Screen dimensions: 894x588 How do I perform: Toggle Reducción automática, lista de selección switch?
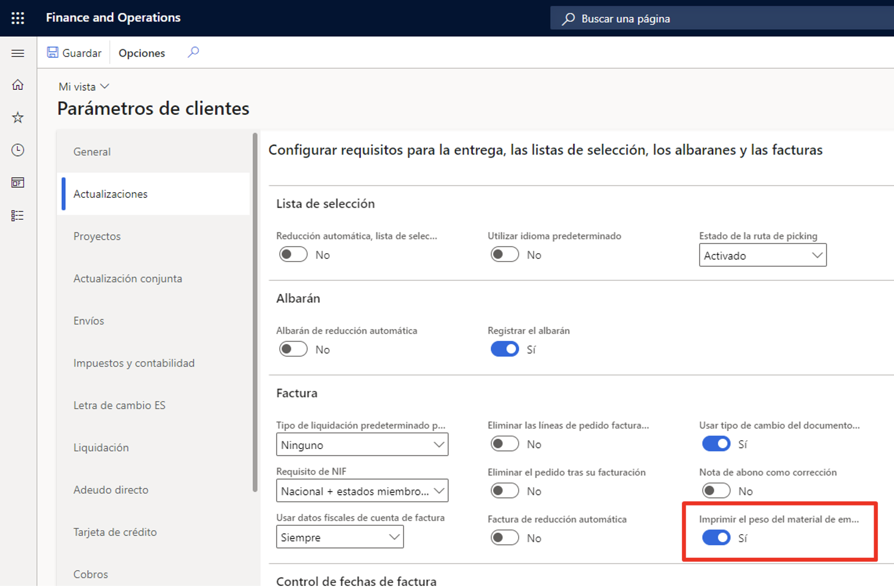293,254
